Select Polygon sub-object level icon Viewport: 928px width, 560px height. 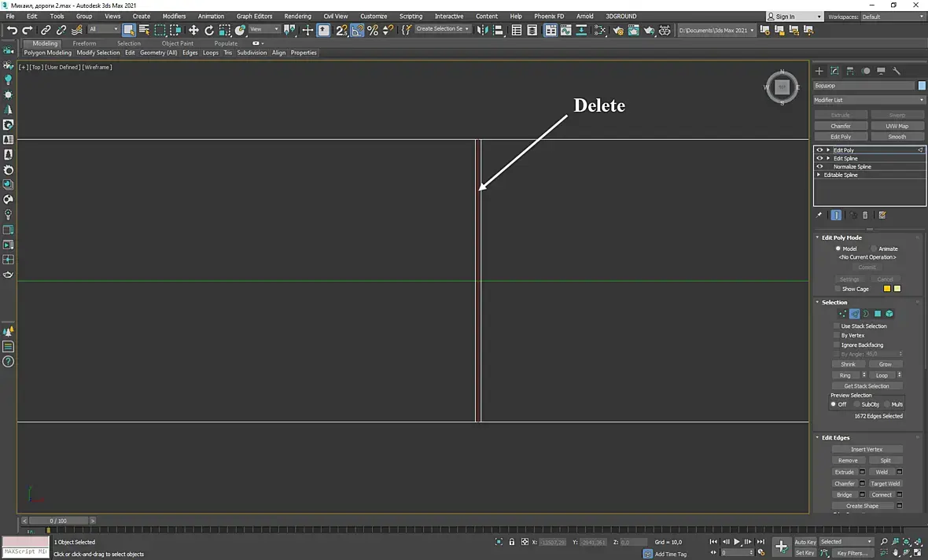(878, 314)
